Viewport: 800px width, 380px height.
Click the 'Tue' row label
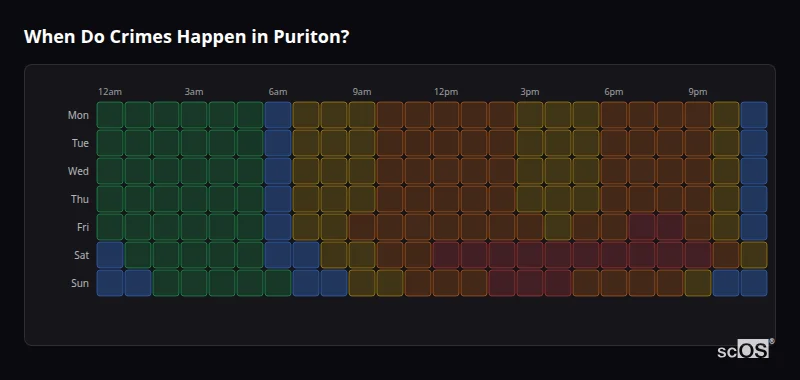80,143
